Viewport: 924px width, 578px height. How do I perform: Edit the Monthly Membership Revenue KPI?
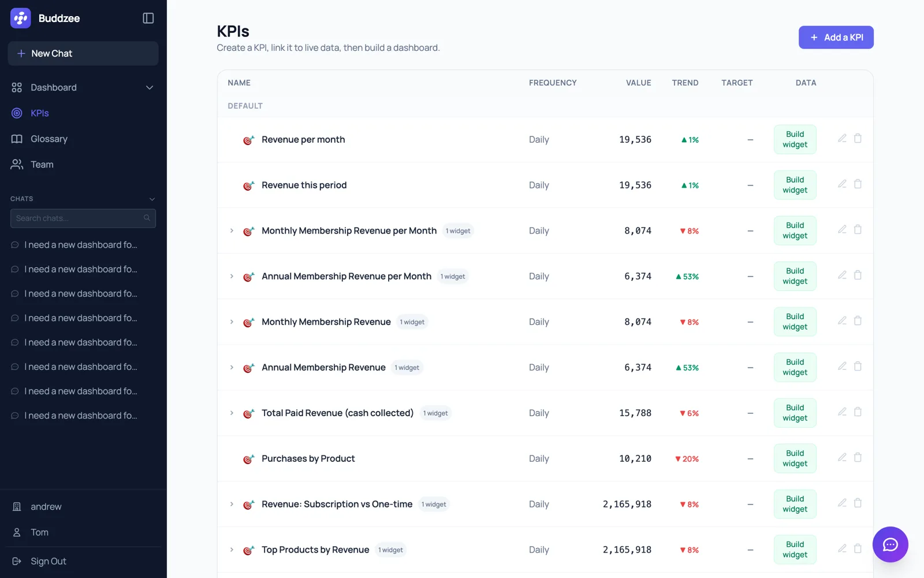coord(843,321)
